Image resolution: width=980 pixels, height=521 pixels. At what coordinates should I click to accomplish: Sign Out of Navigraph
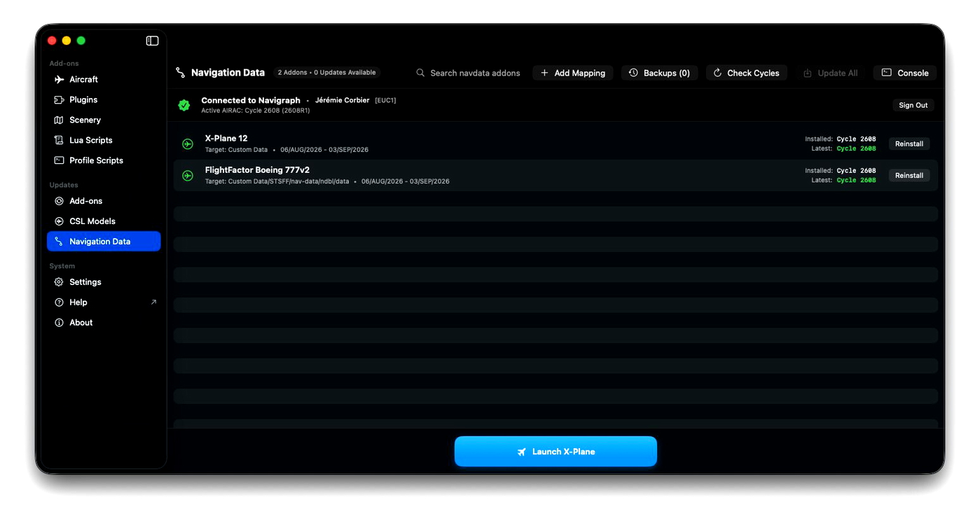tap(913, 105)
